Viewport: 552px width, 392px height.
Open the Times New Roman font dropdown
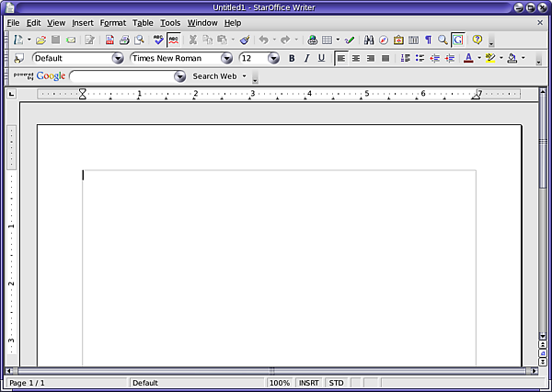[226, 58]
